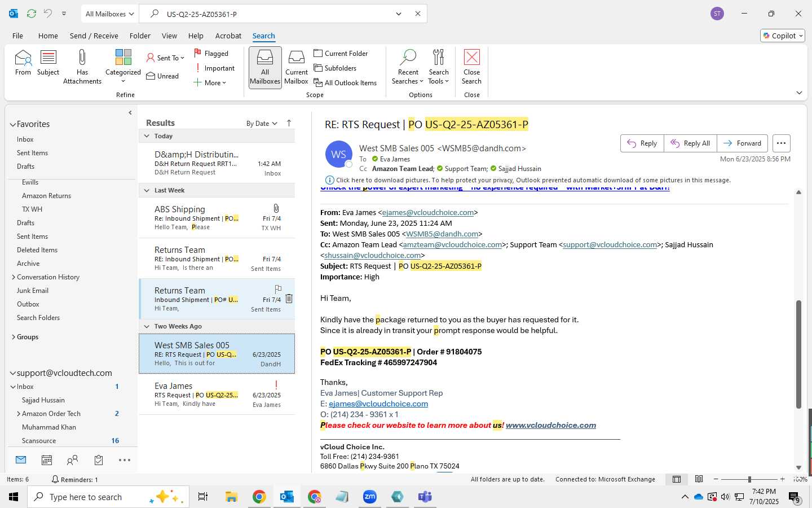Viewport: 812px width, 508px height.
Task: Toggle the Unread filter
Action: pyautogui.click(x=162, y=76)
